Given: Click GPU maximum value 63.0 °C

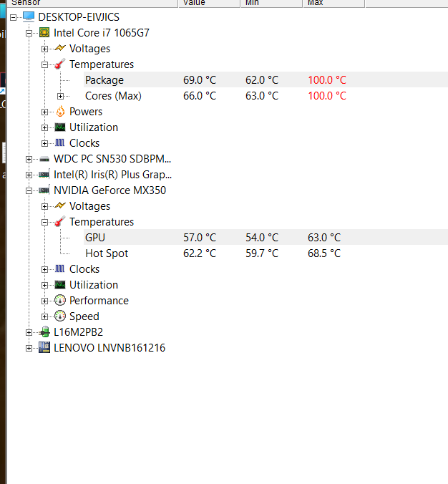Looking at the screenshot, I should click(324, 238).
